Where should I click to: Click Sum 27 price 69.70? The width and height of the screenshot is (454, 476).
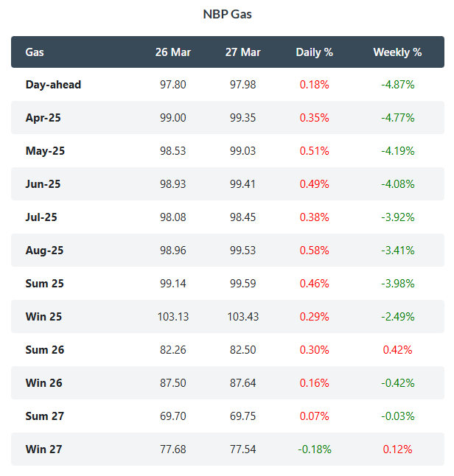[173, 416]
